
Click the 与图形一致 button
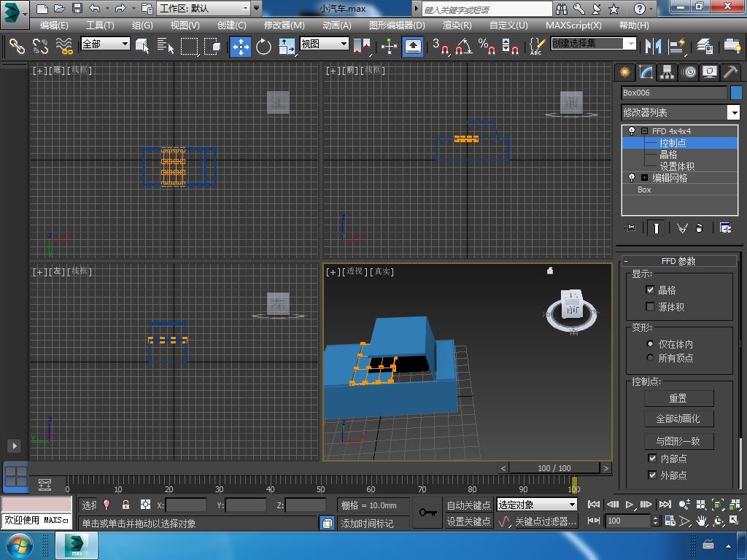pyautogui.click(x=678, y=441)
